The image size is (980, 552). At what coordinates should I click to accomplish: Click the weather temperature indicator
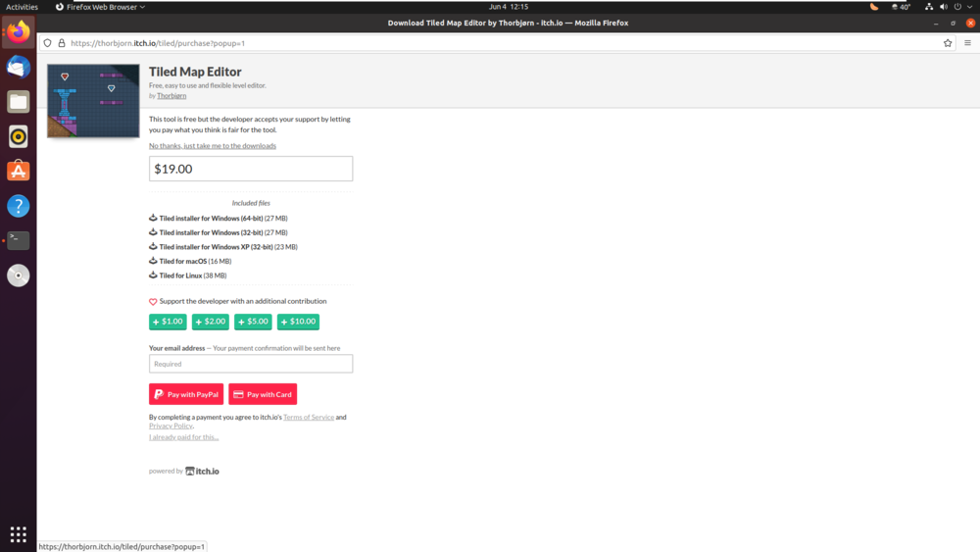901,7
